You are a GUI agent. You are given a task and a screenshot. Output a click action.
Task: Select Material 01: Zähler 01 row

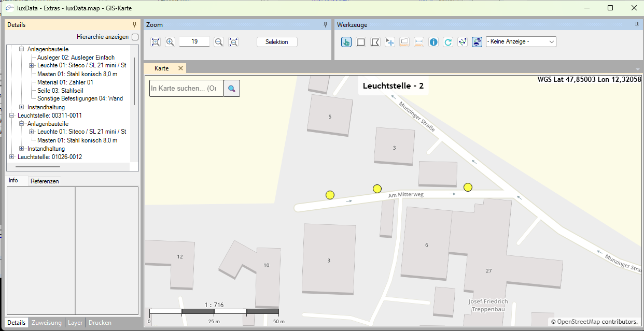[x=65, y=82]
